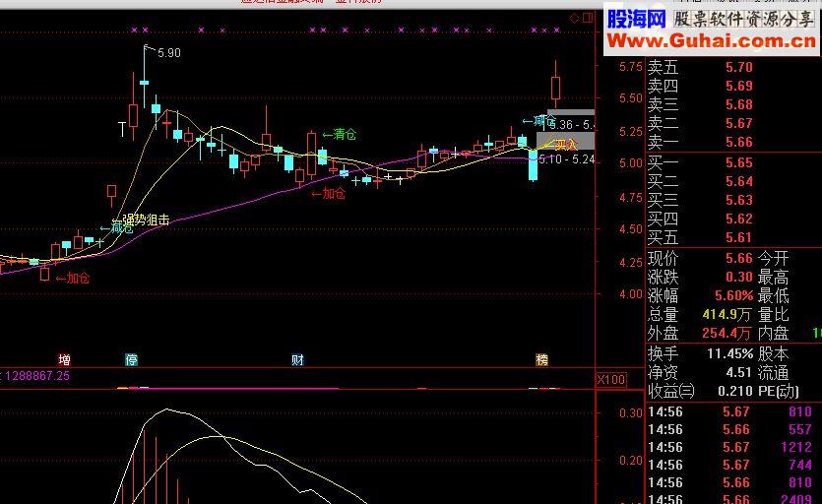Viewport: 822px width, 504px height.
Task: Click the 总量 value 414.9万
Action: tap(727, 315)
